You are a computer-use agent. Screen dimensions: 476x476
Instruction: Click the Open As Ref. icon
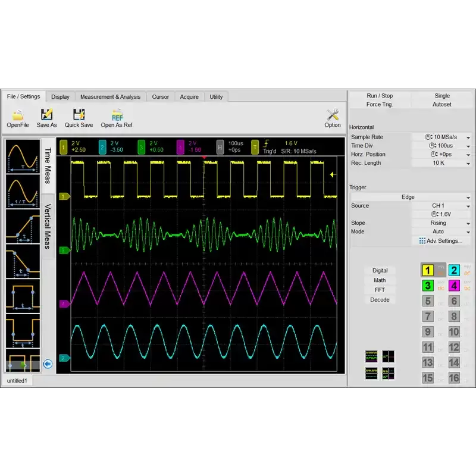click(117, 115)
